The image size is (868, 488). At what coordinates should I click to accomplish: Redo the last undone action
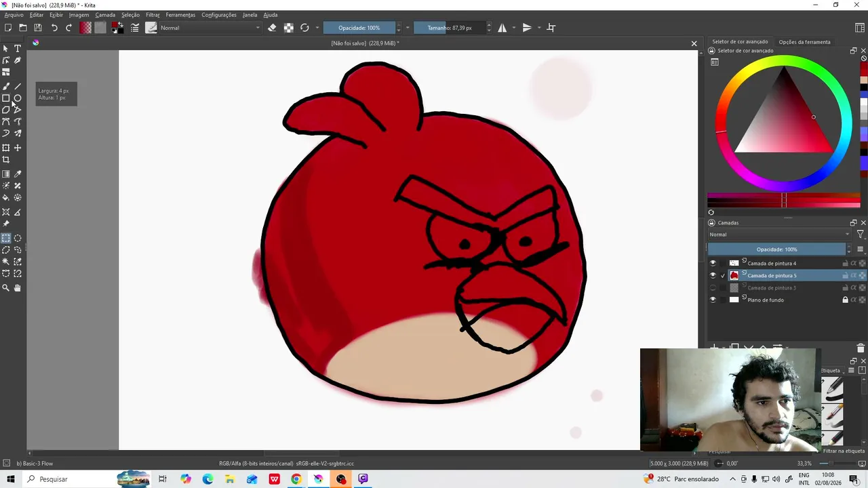click(x=68, y=28)
